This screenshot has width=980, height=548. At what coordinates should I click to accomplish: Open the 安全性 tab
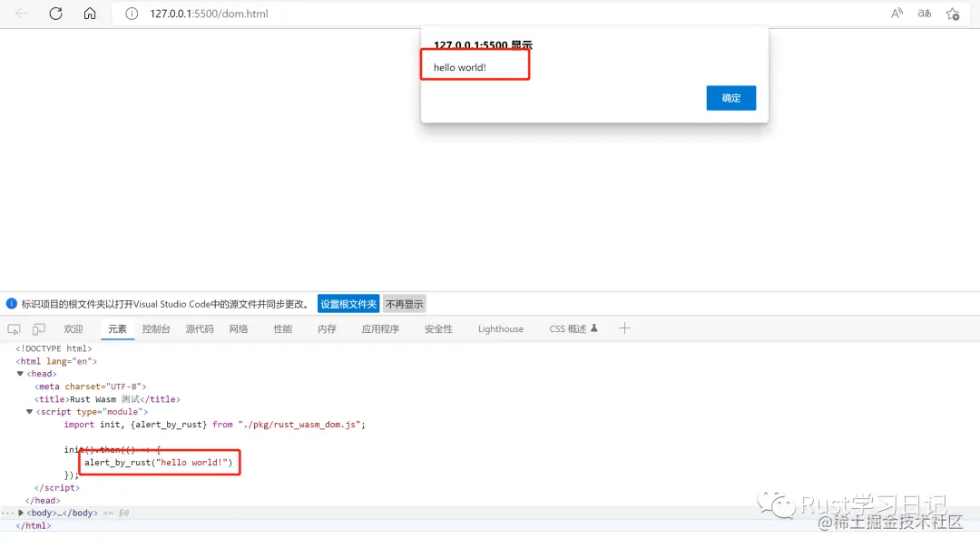pos(438,329)
